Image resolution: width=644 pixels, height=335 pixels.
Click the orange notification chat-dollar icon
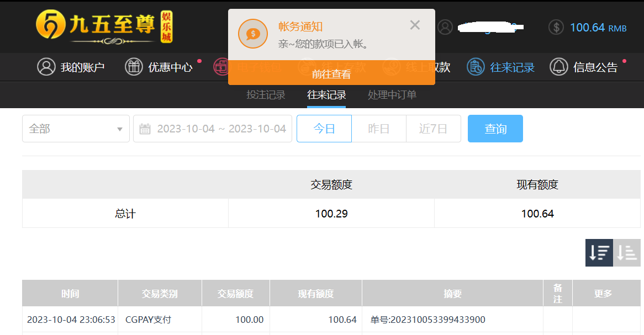[x=253, y=34]
